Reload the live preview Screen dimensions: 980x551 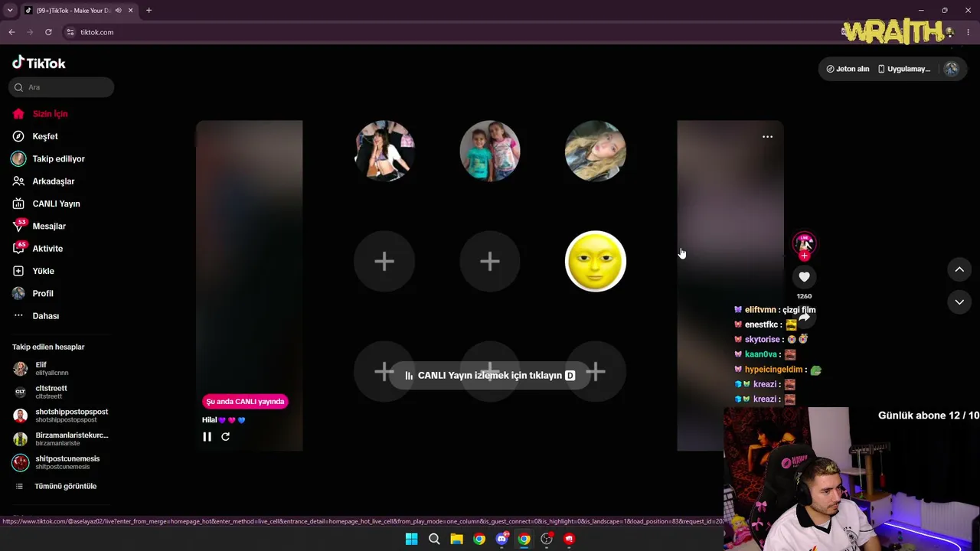[x=225, y=437]
